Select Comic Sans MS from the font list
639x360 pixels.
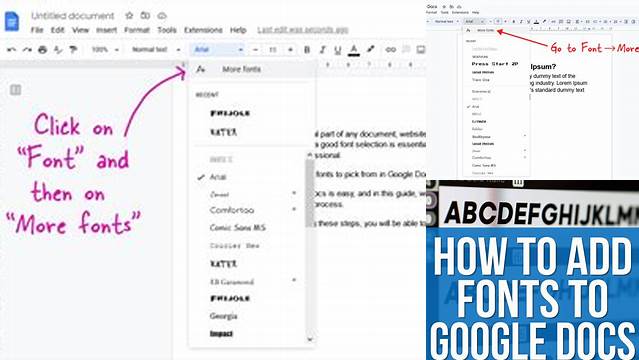[x=238, y=228]
